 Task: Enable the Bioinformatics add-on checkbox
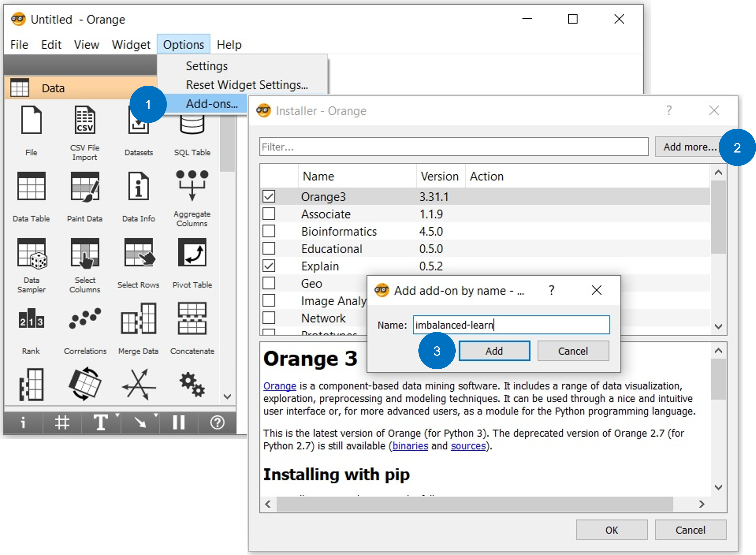click(x=269, y=231)
